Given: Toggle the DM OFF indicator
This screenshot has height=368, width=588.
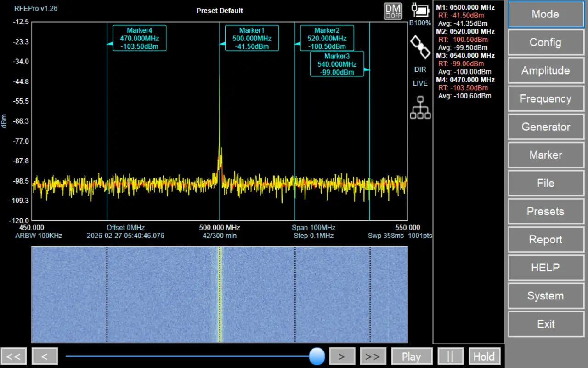Looking at the screenshot, I should coord(393,11).
